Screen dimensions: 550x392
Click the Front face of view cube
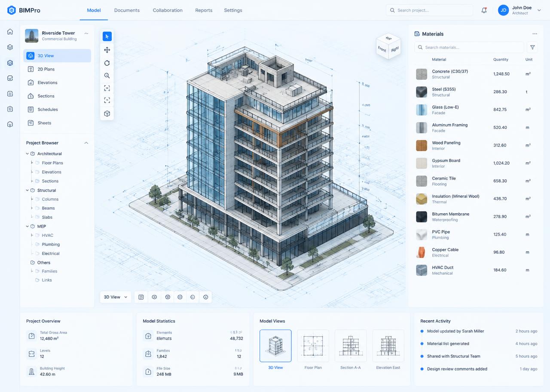382,49
